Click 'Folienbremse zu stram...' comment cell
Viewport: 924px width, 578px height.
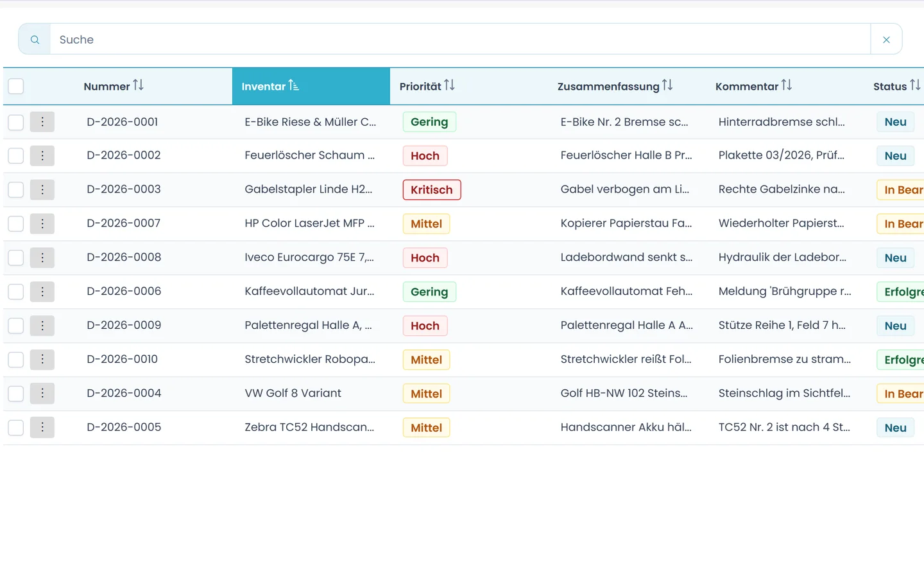785,359
